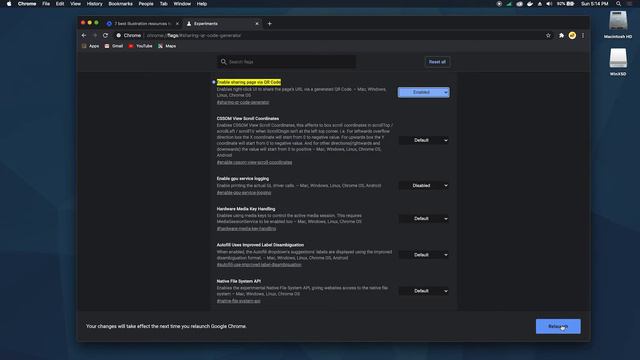
Task: Click the Relaunch button
Action: [558, 327]
